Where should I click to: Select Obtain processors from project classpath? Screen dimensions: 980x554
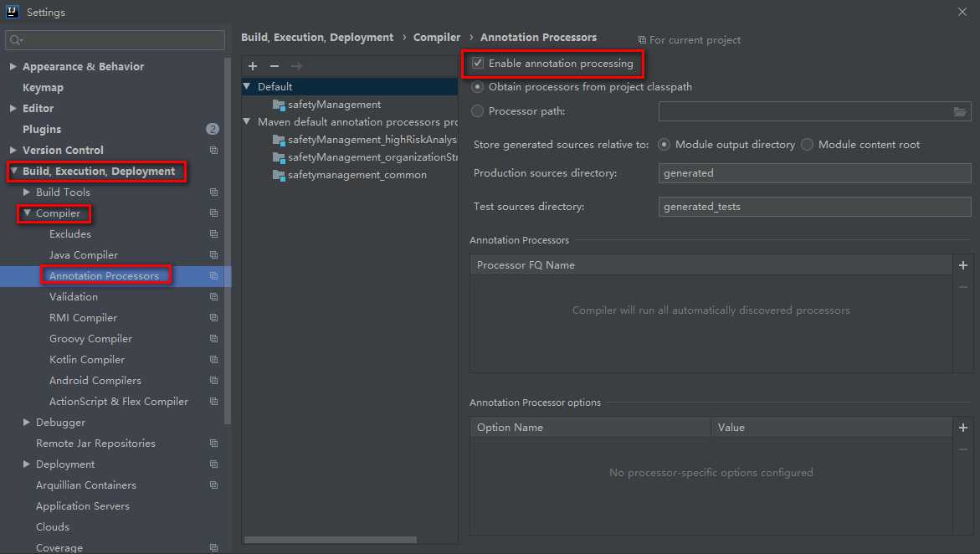click(x=478, y=87)
